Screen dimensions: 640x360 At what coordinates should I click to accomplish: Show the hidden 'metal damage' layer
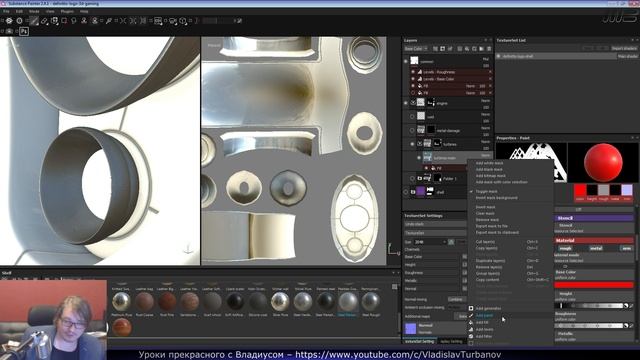pyautogui.click(x=412, y=131)
